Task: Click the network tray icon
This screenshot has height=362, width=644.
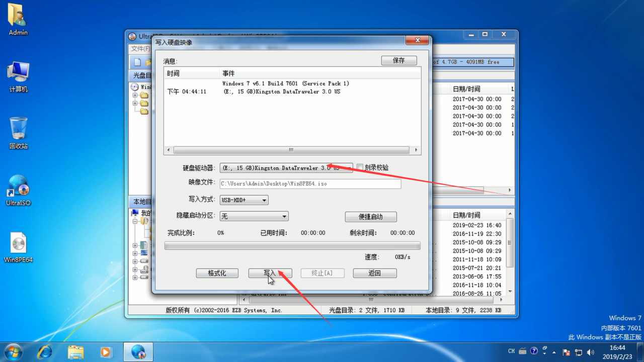Action: [579, 352]
